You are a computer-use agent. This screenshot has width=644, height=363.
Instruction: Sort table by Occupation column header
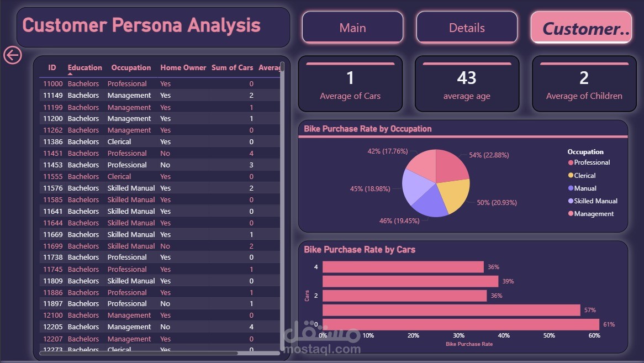coord(131,67)
